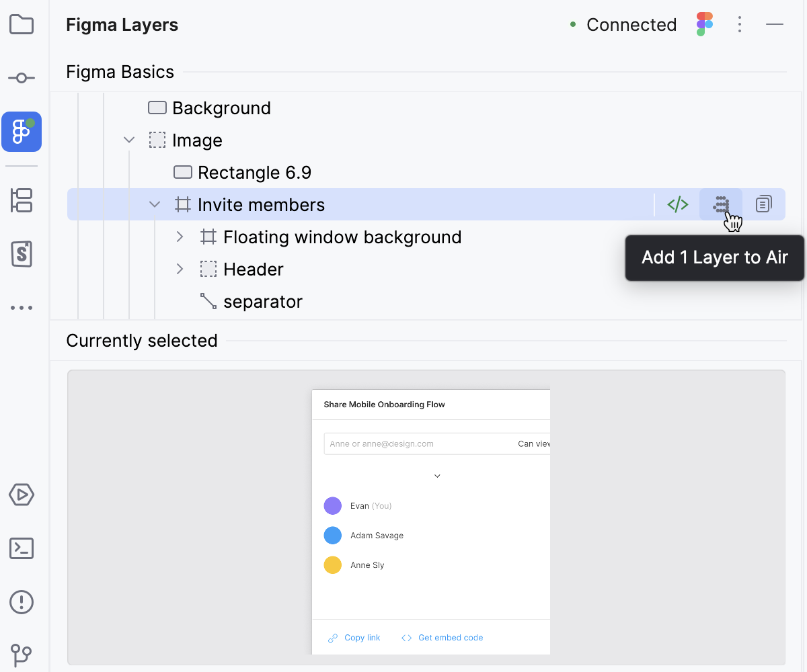Image resolution: width=807 pixels, height=672 pixels.
Task: Click the yellow Anne Sly avatar
Action: point(333,565)
